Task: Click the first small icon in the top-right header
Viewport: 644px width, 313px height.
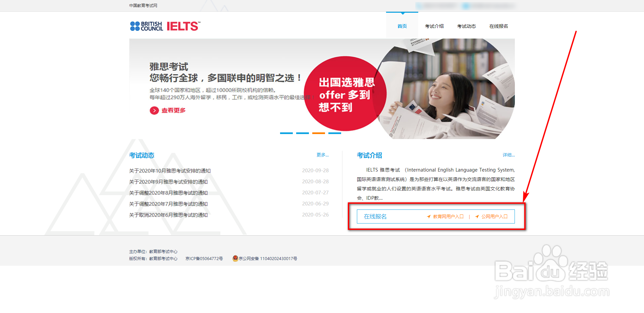Action: 419,6
